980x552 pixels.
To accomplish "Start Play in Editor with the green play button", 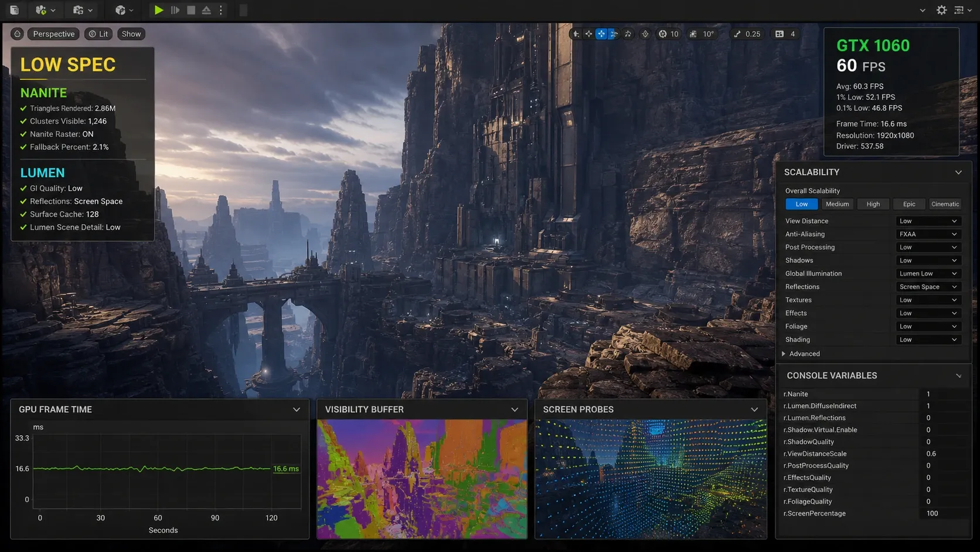I will (158, 10).
